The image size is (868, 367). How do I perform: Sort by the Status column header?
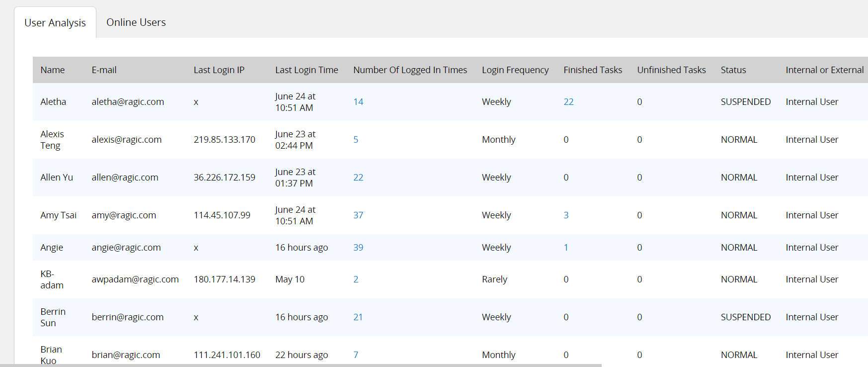click(x=733, y=70)
